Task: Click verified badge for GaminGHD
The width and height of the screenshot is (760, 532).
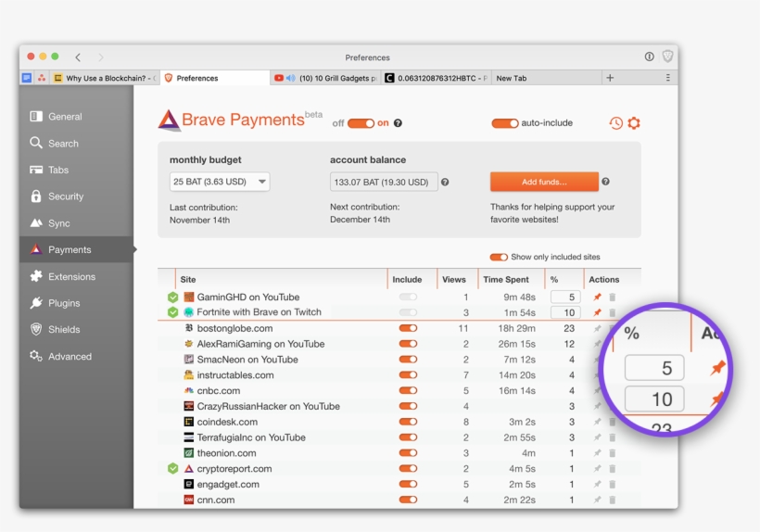Action: click(173, 297)
